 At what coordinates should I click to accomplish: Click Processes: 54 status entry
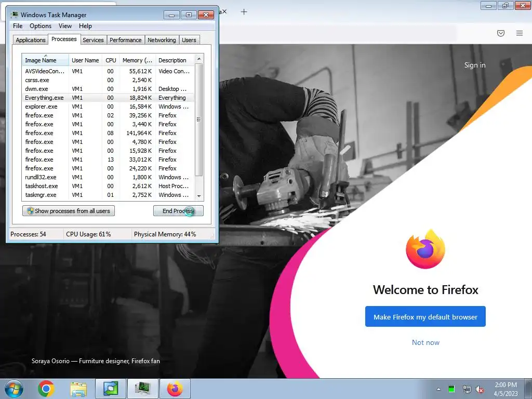click(28, 234)
